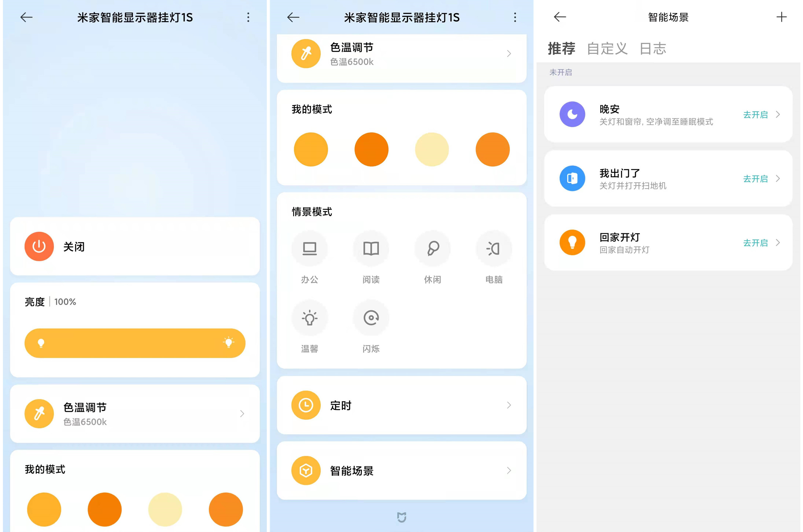Select dark orange swatch in middle 我的模式

[371, 149]
